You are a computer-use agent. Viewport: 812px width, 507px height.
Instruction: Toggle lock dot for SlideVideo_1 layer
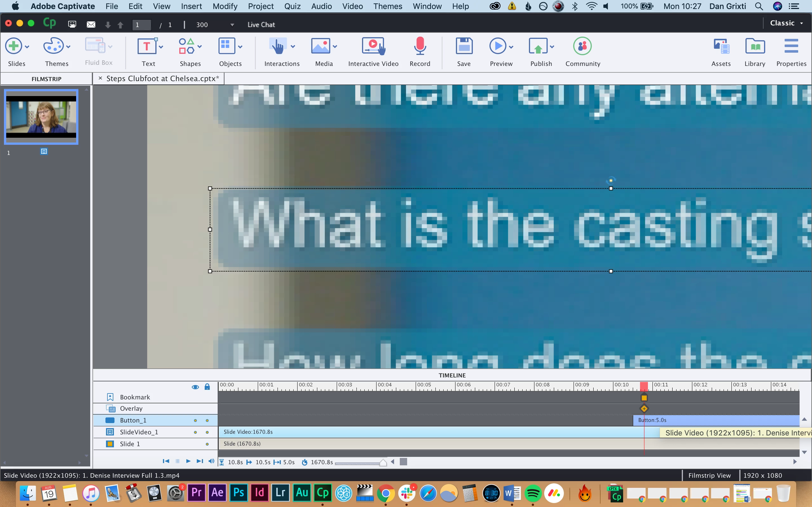207,432
